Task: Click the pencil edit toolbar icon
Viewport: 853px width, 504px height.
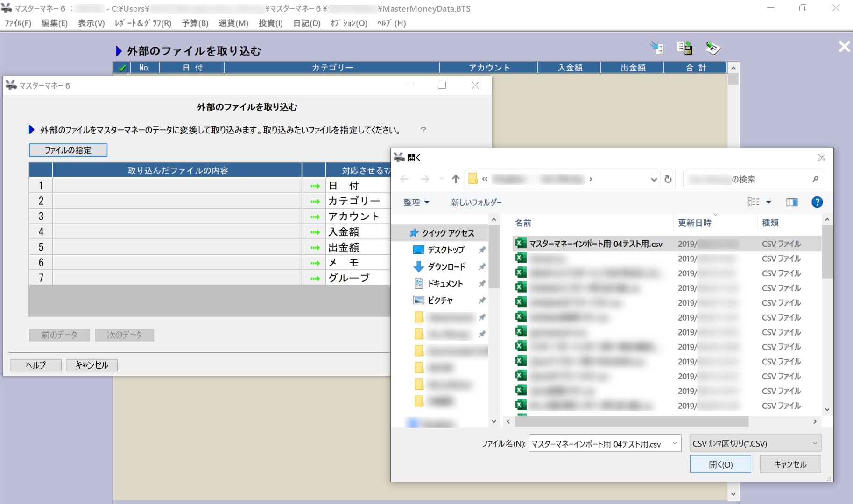Action: [x=712, y=48]
